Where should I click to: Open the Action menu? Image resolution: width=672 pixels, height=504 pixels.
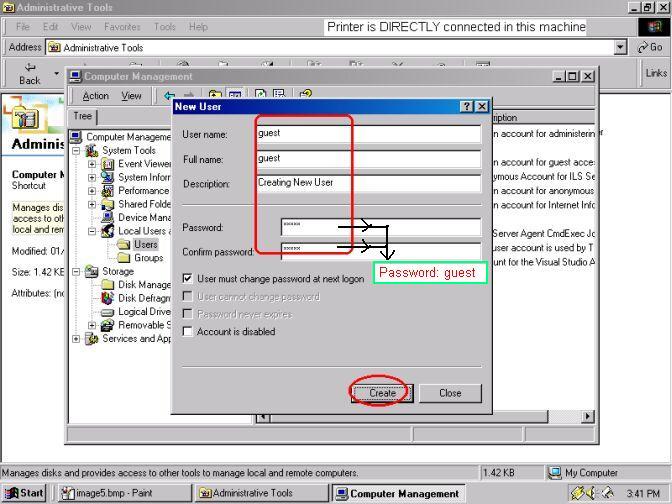(x=95, y=96)
